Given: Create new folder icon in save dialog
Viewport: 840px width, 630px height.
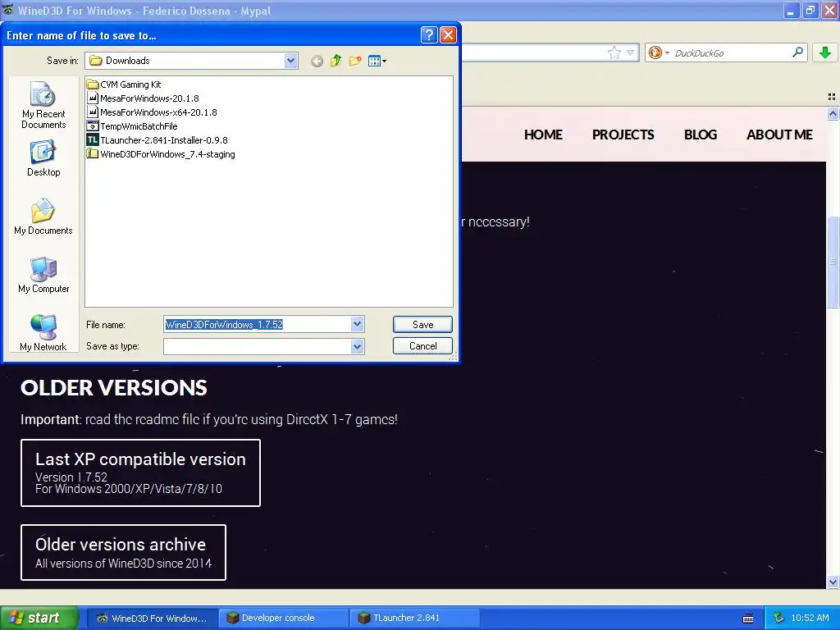Looking at the screenshot, I should point(354,61).
